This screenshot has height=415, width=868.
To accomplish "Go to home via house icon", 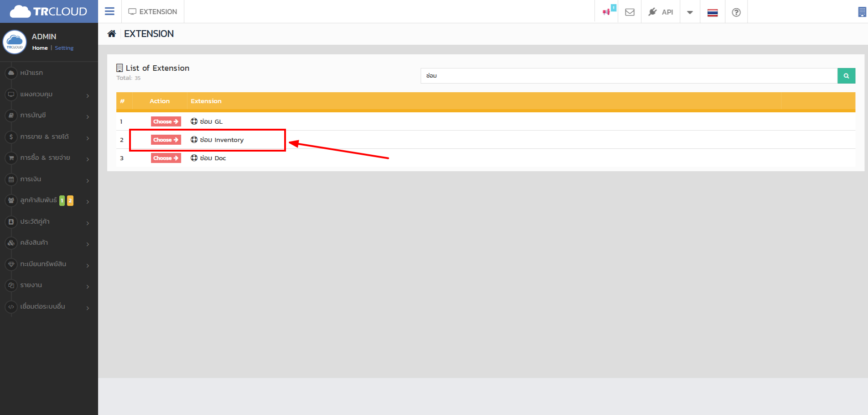I will (x=112, y=34).
